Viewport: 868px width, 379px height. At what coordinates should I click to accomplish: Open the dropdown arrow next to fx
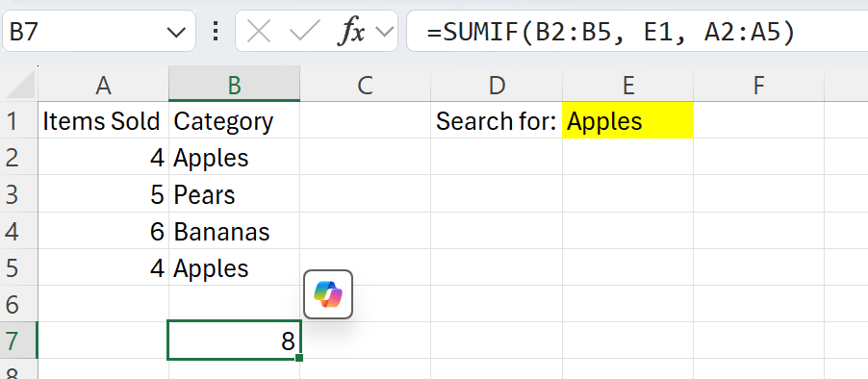click(384, 32)
